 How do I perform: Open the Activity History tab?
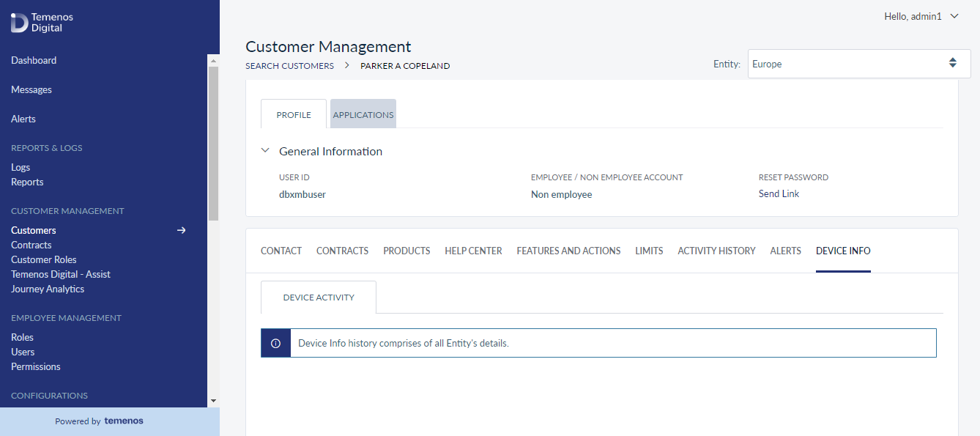(x=716, y=251)
